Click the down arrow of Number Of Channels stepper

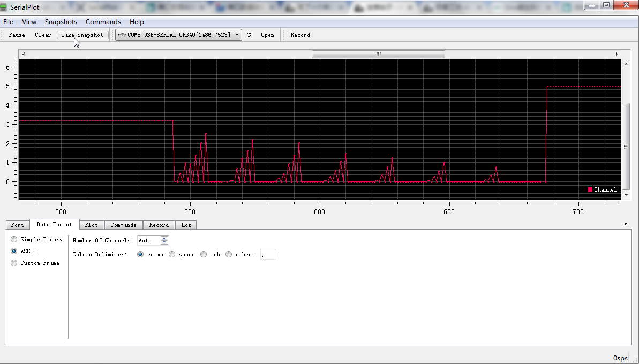pyautogui.click(x=164, y=242)
